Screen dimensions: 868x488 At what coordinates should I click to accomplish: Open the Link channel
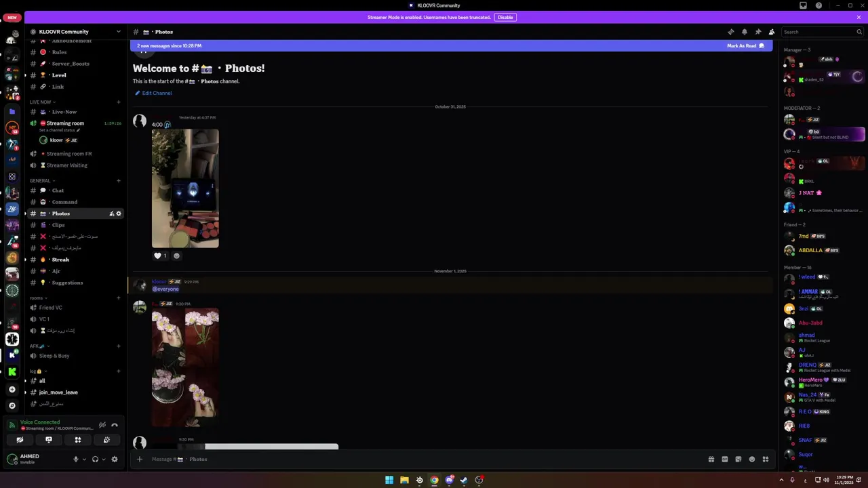[76, 87]
